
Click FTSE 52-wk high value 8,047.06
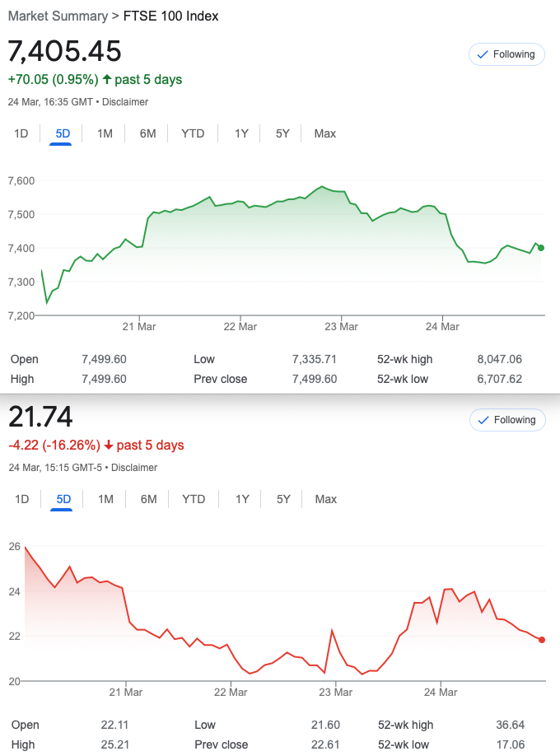500,359
